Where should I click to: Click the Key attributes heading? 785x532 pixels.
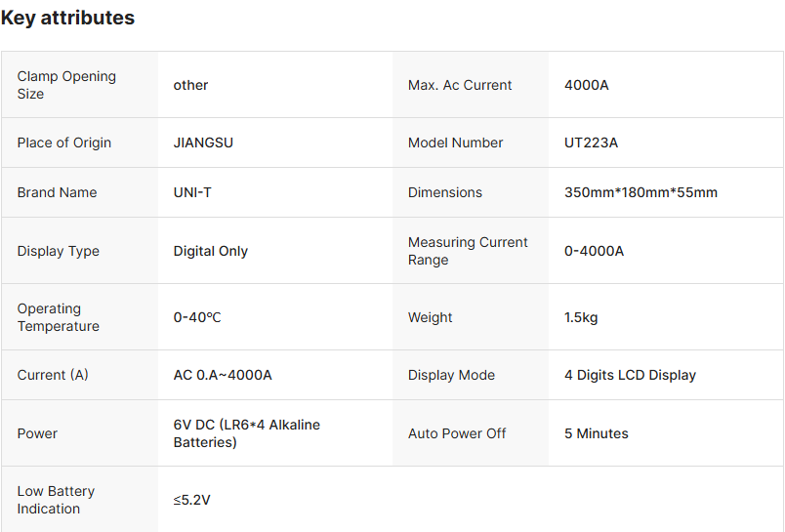click(67, 18)
